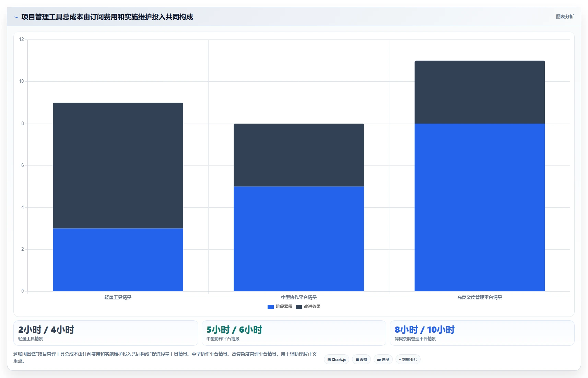The height and width of the screenshot is (378, 588).
Task: Click the dark segment of the 轻量工具情景 bar
Action: click(x=118, y=165)
